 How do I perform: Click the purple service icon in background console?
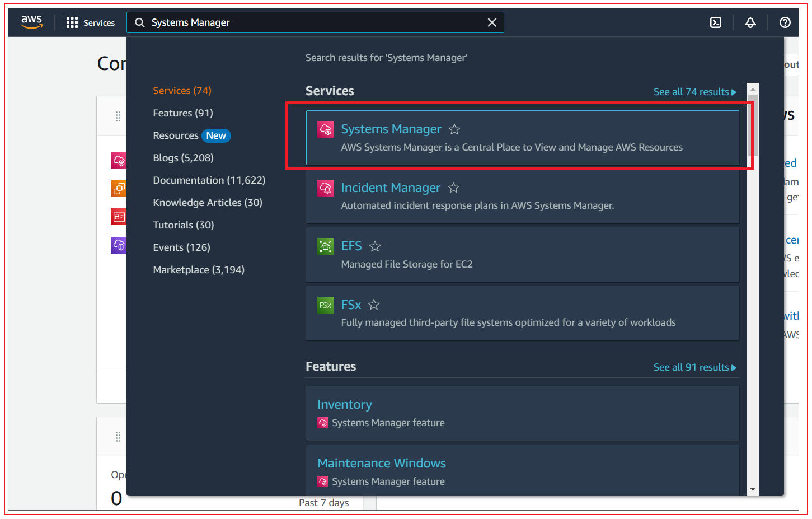119,245
